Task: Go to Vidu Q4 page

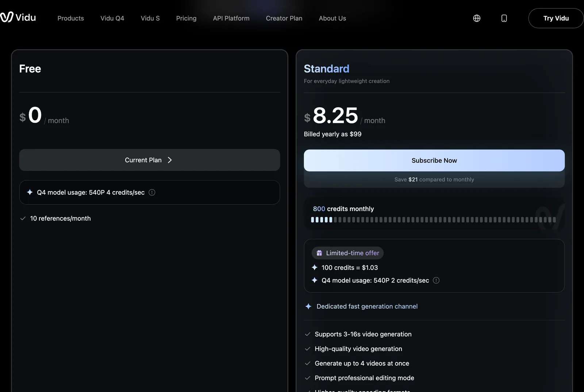Action: click(x=112, y=18)
